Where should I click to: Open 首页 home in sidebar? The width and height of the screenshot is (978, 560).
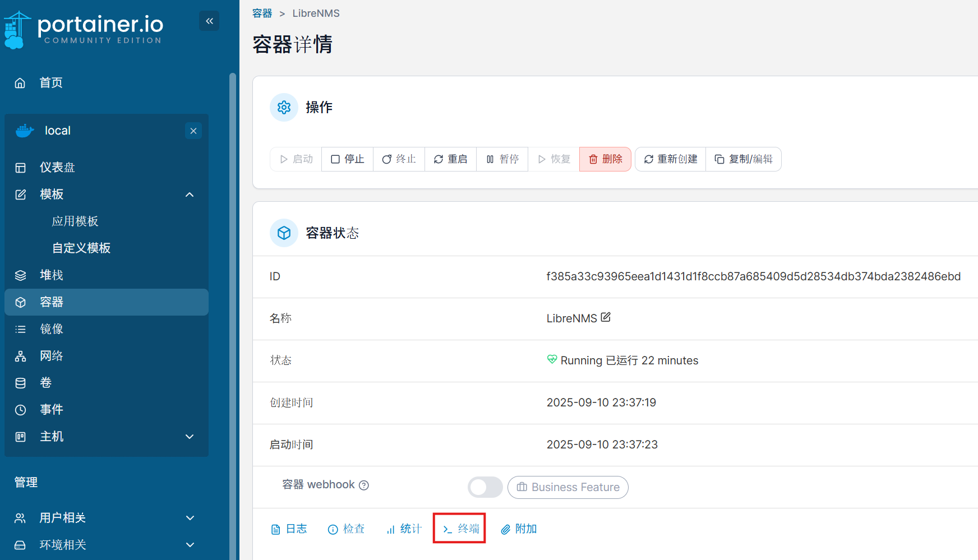[50, 83]
